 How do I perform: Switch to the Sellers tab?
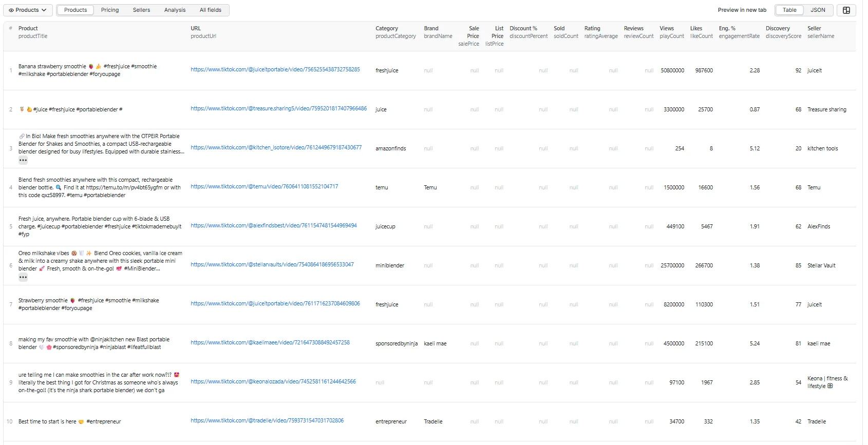click(141, 10)
